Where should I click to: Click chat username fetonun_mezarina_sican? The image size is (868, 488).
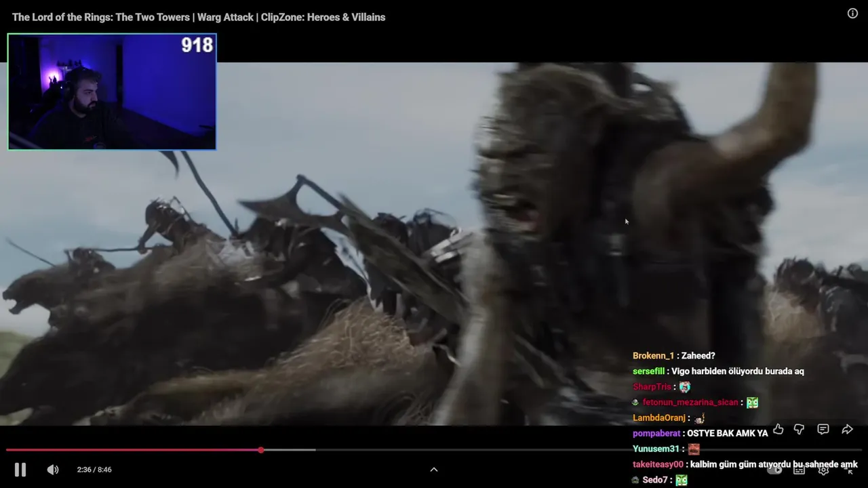pos(690,403)
